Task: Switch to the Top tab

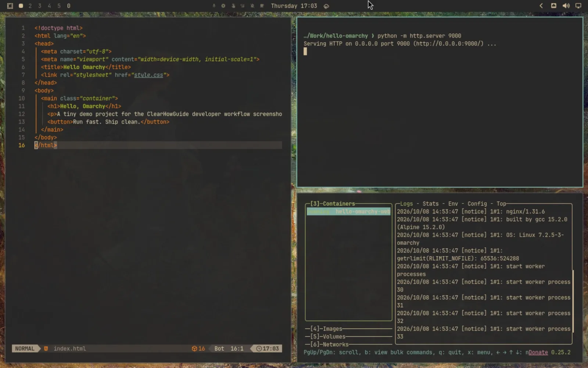Action: click(501, 204)
